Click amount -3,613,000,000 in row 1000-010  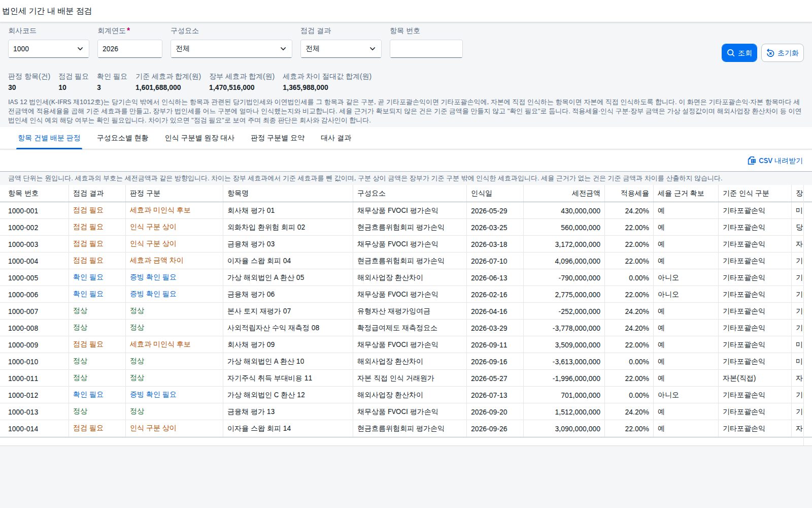point(577,362)
